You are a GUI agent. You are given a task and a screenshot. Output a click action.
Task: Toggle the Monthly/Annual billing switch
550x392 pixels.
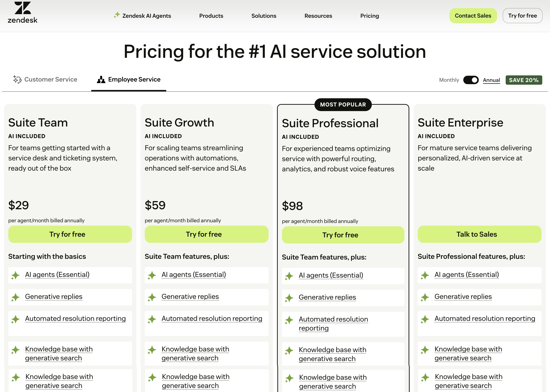[471, 80]
